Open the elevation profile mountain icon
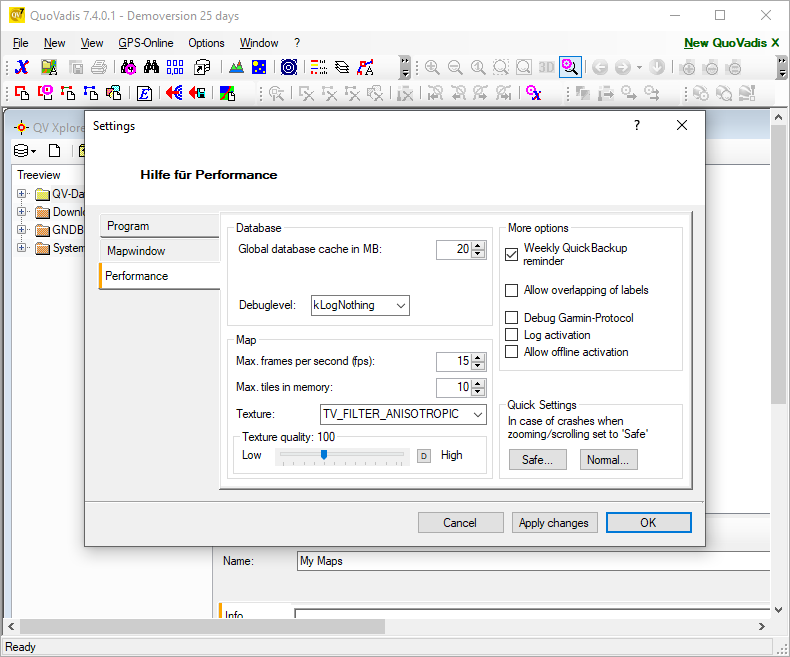 (x=236, y=67)
